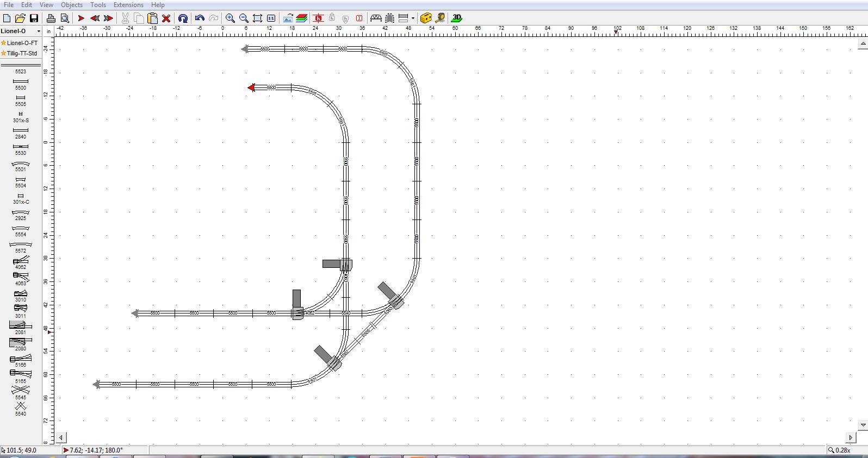868x458 pixels.
Task: Open the Edit menu
Action: pyautogui.click(x=27, y=5)
